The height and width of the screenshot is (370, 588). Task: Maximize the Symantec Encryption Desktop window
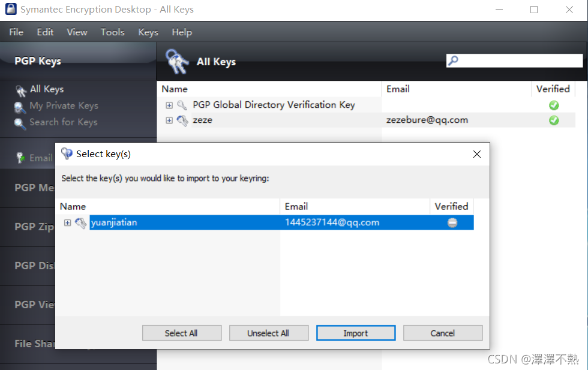(534, 10)
